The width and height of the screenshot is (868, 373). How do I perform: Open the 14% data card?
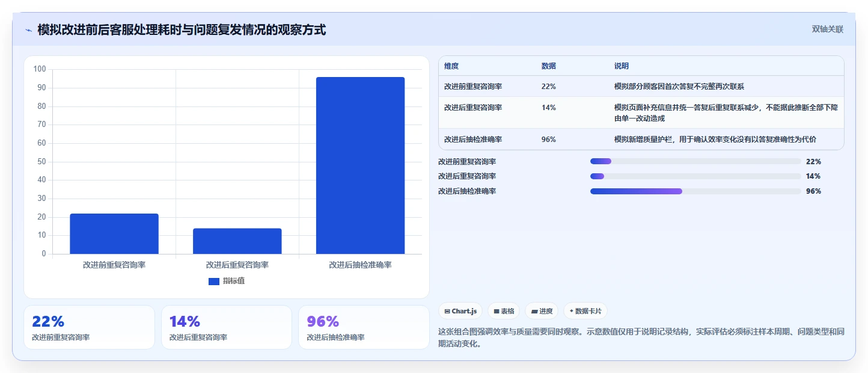(x=227, y=327)
